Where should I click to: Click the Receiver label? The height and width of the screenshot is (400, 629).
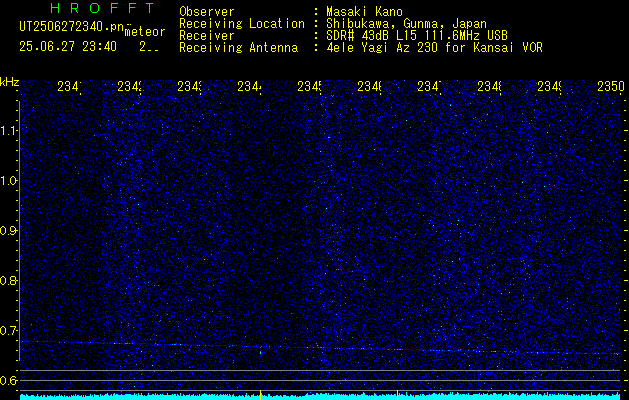(207, 36)
